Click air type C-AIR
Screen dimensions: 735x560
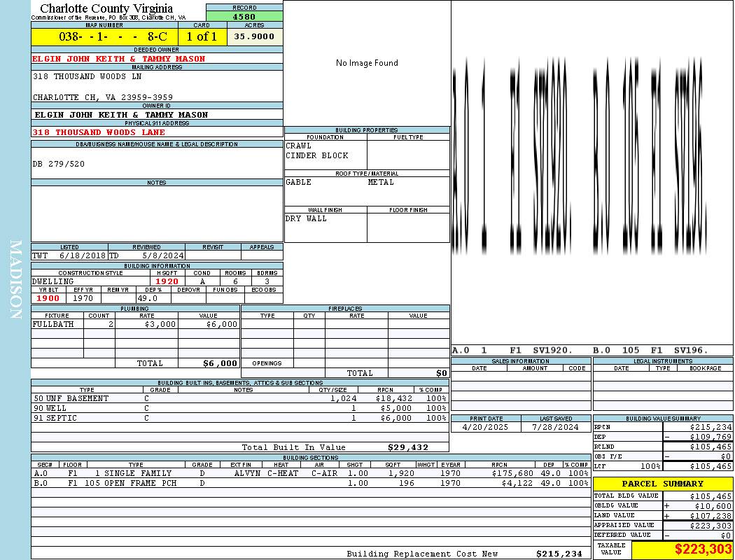[x=324, y=473]
